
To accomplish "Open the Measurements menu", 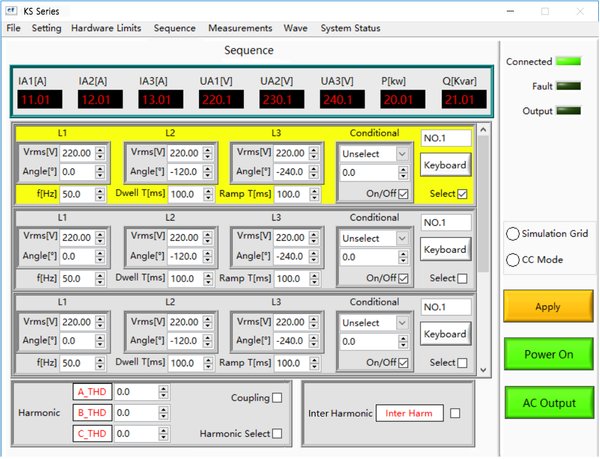I will pyautogui.click(x=240, y=28).
